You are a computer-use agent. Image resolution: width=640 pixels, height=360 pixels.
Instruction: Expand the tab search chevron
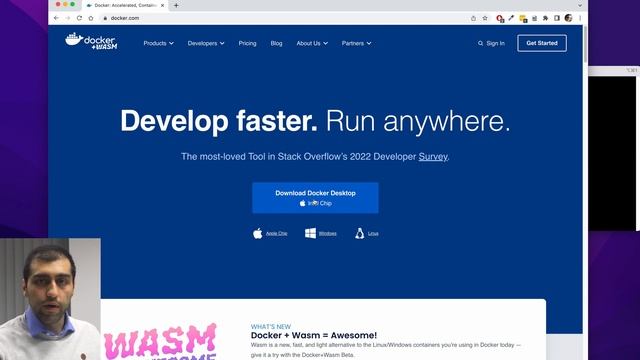[580, 5]
